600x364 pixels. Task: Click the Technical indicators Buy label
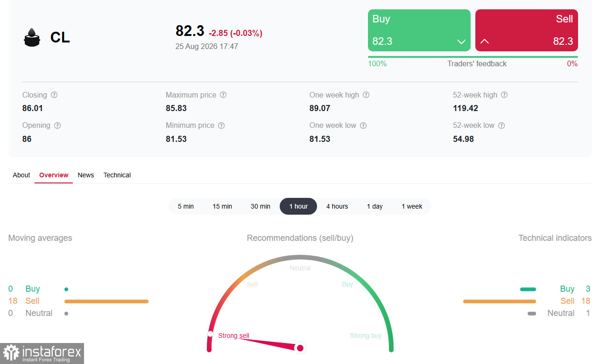pos(567,289)
